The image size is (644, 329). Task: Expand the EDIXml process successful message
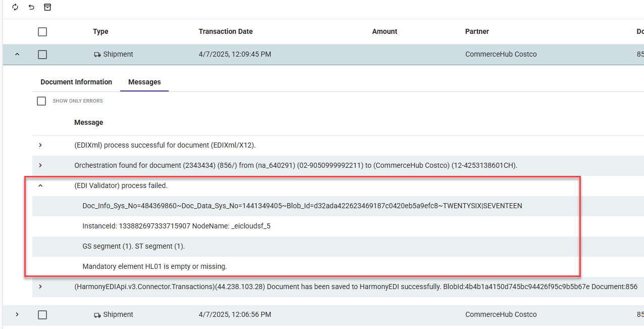click(x=40, y=145)
